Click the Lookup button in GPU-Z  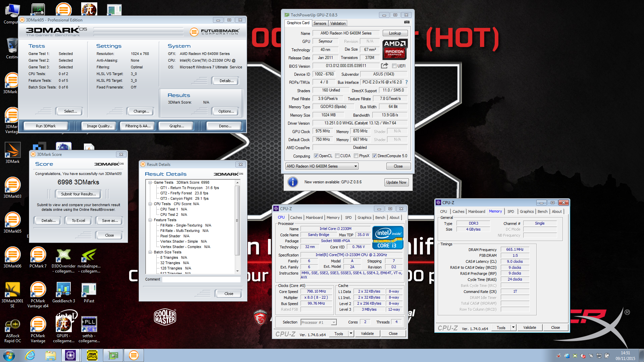click(395, 33)
